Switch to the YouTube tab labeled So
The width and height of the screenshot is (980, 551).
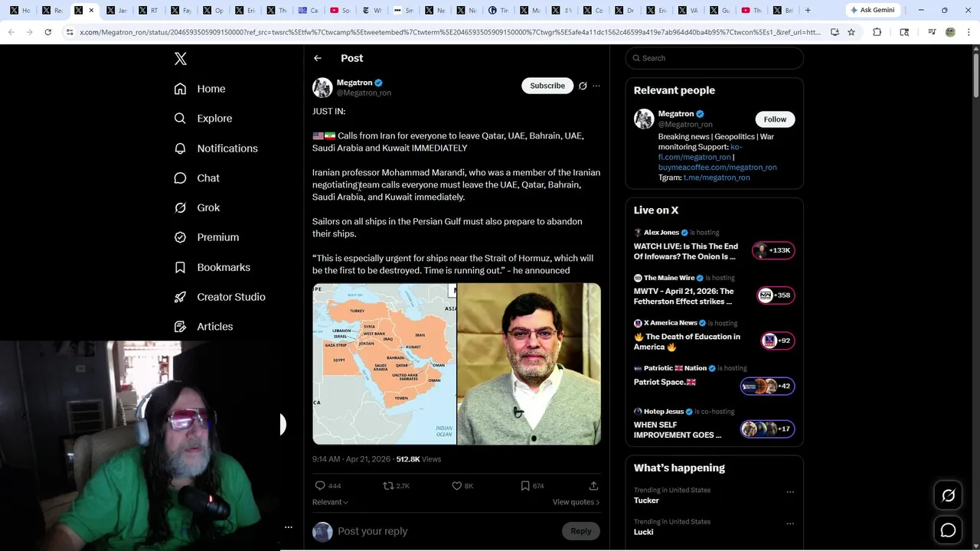340,10
